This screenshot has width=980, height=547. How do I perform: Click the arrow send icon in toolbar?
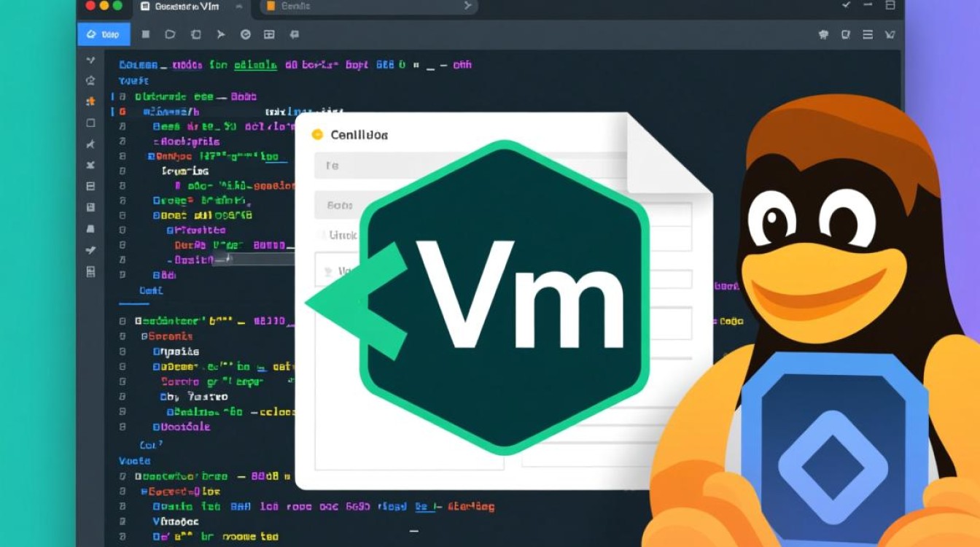pos(220,34)
